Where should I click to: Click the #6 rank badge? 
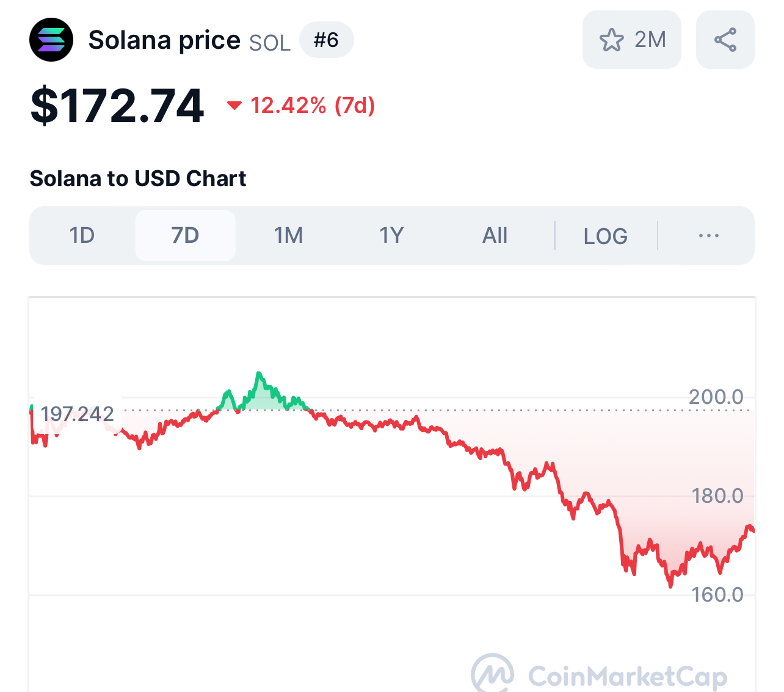point(326,40)
